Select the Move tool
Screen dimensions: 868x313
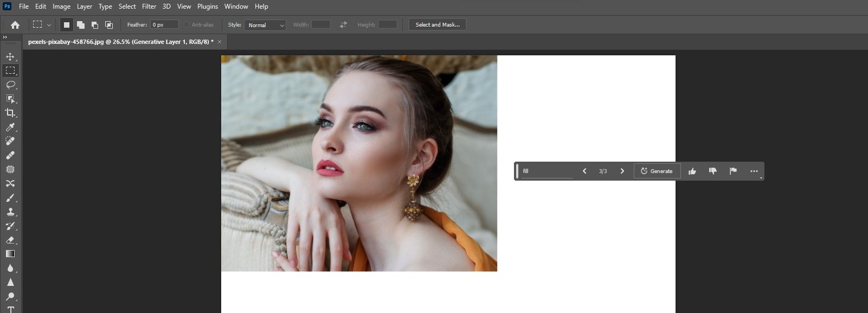coord(10,56)
